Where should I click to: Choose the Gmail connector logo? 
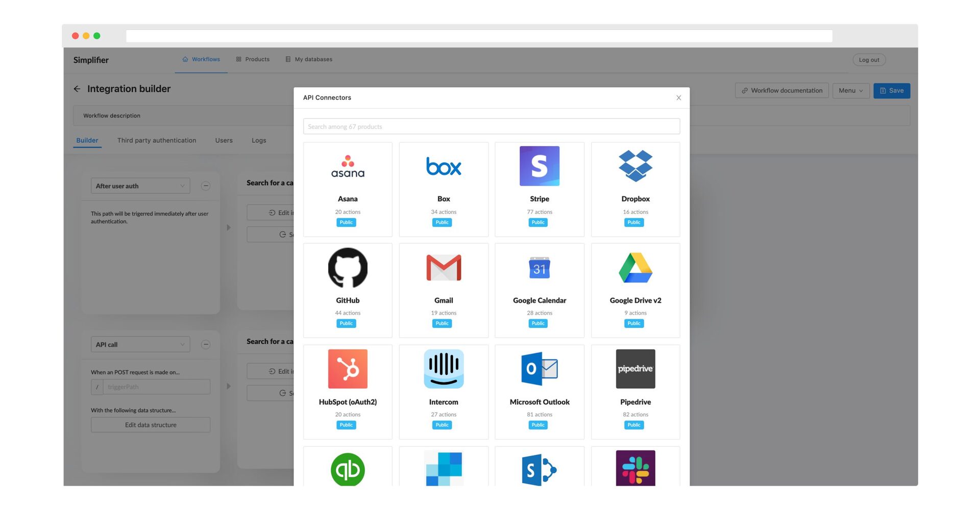tap(444, 268)
